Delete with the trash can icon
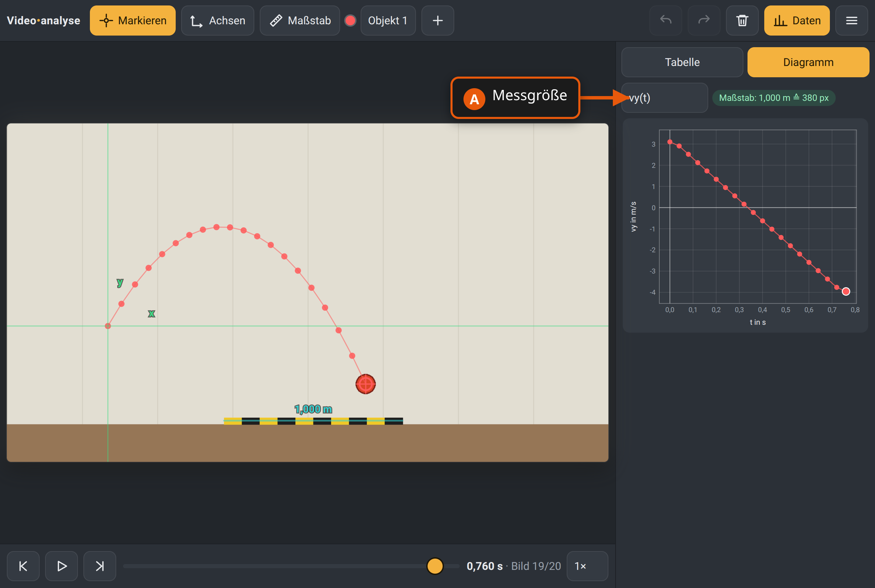The image size is (875, 588). click(x=742, y=21)
